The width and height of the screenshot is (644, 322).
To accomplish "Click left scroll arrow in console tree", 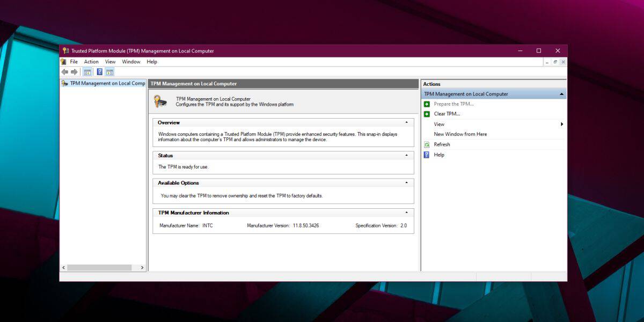I will click(63, 267).
